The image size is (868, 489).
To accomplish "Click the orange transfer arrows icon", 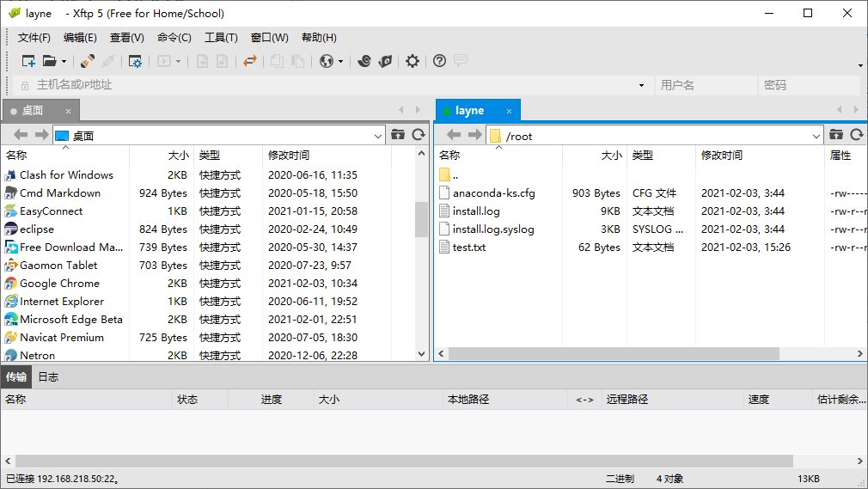I will [249, 61].
